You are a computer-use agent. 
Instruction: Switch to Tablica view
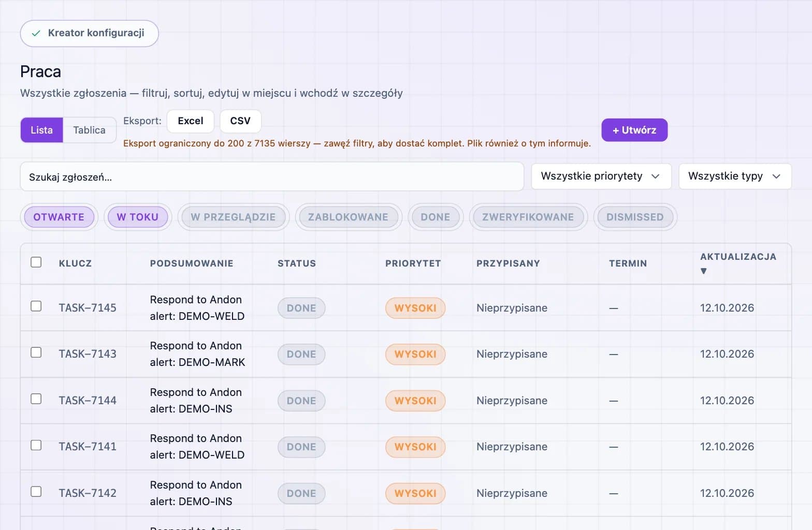(89, 130)
